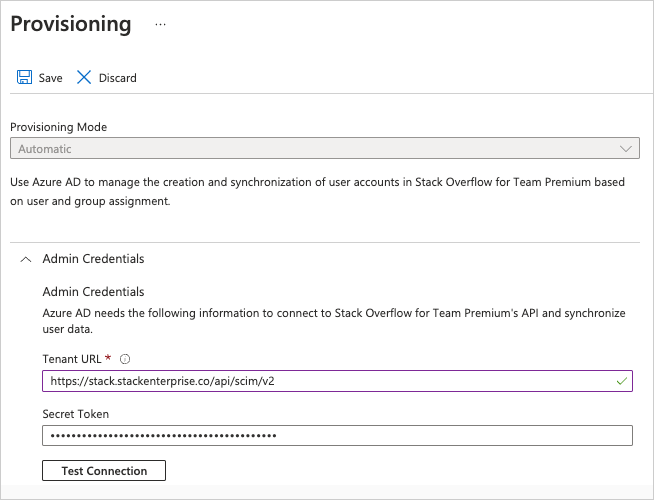This screenshot has width=654, height=500.
Task: Collapse the Admin Credentials section chevron
Action: (x=26, y=259)
